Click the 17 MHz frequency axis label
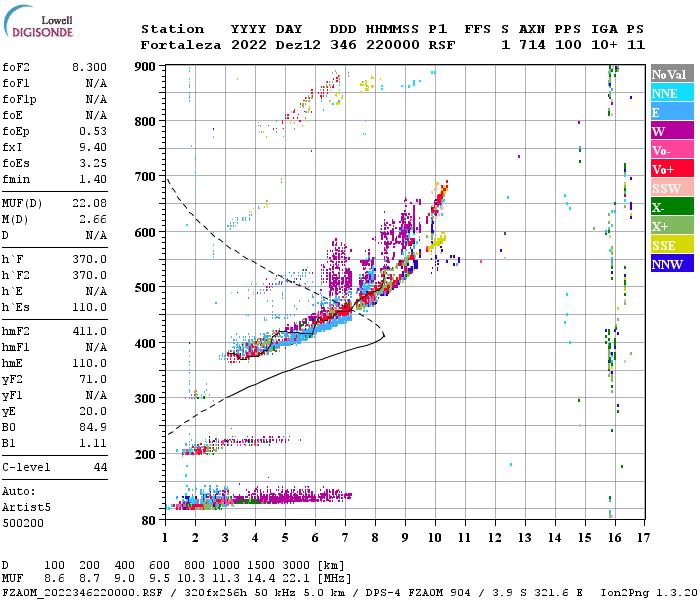Viewport: 700px width, 600px height. [643, 538]
